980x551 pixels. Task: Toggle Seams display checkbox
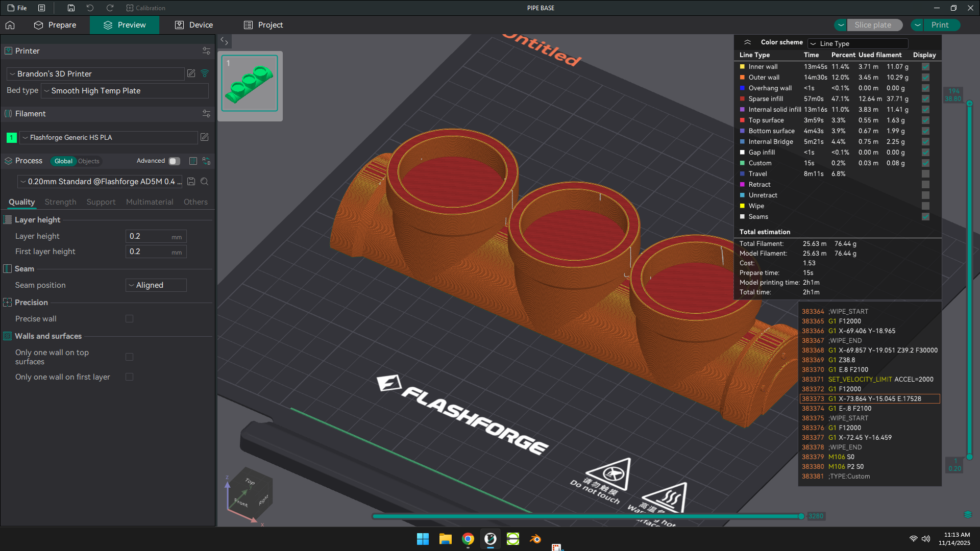pos(925,217)
